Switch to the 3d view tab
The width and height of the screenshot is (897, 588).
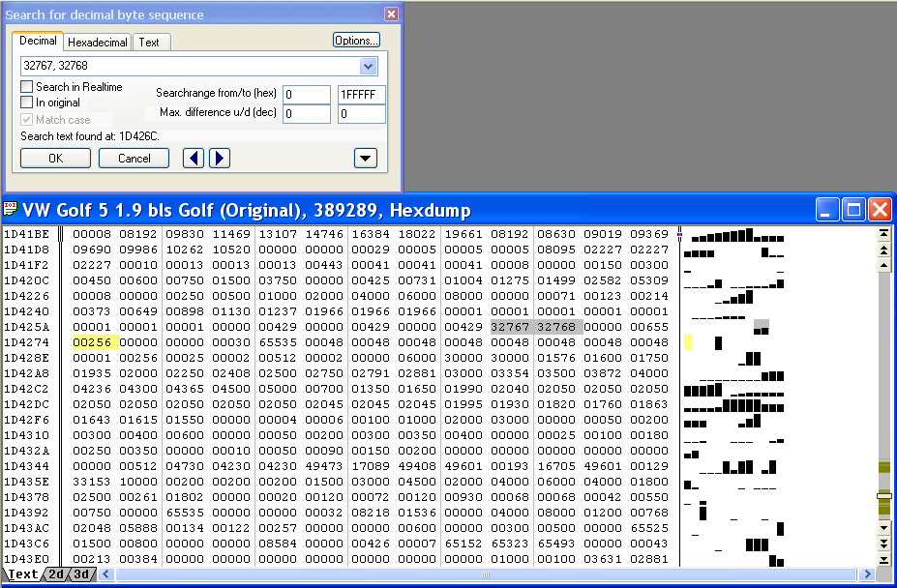pos(81,574)
